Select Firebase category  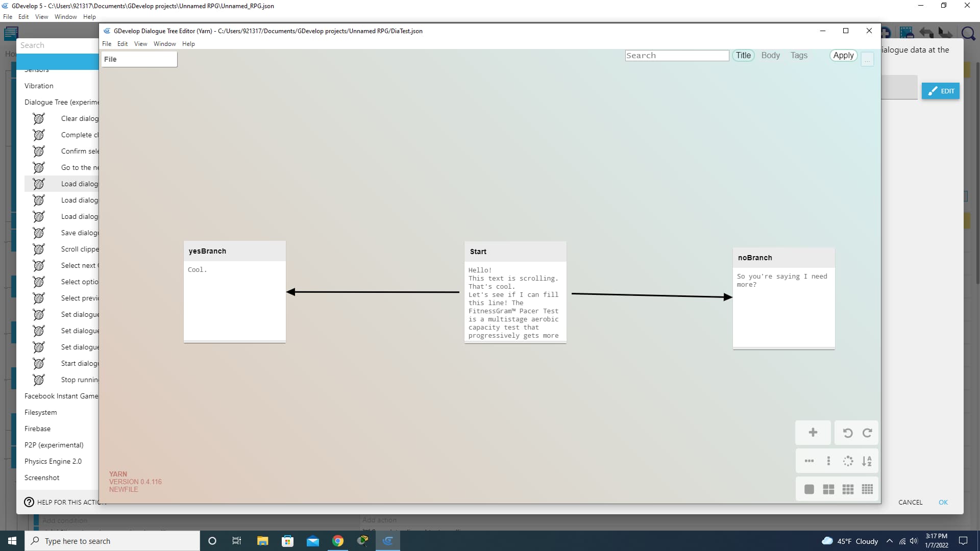[37, 429]
